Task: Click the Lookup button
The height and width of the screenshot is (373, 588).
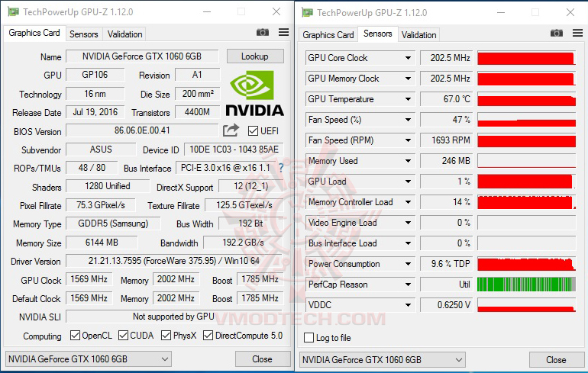Action: (x=255, y=56)
